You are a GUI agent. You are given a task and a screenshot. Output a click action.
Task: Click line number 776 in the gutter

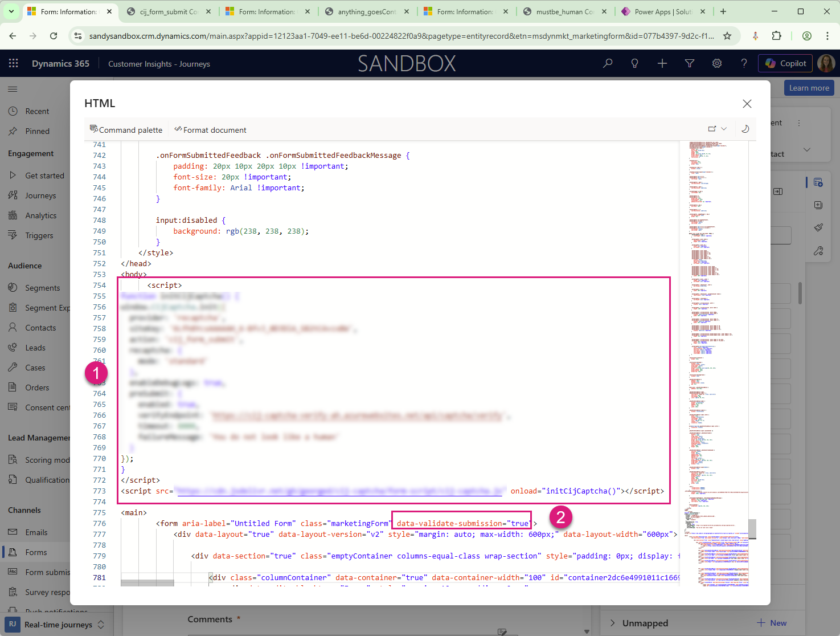click(x=99, y=523)
